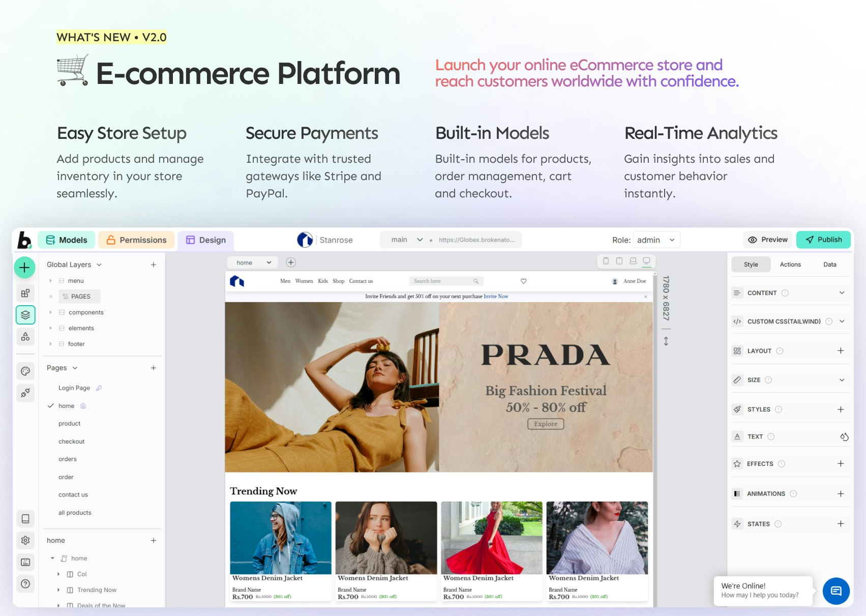Select the layers stack icon in sidebar
Viewport: 866px width, 616px height.
coord(25,315)
